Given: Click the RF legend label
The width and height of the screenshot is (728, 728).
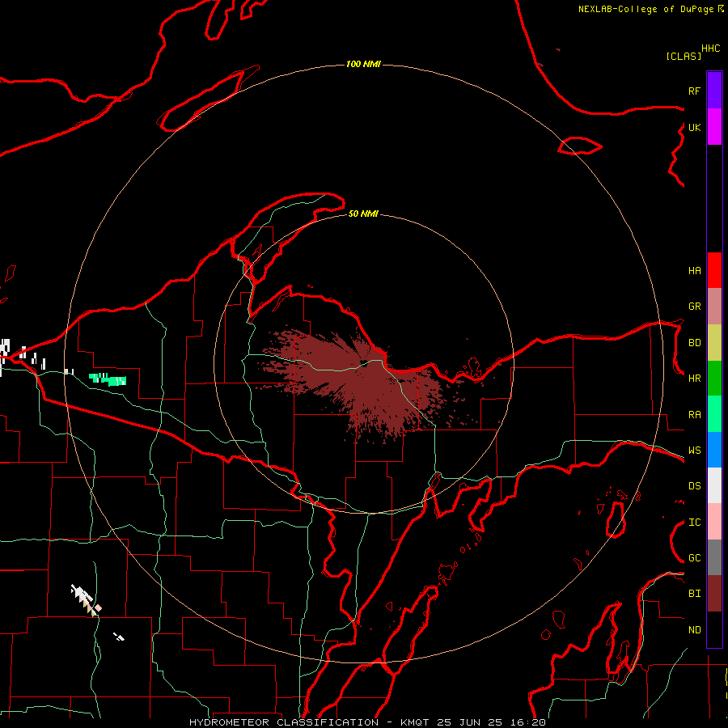Looking at the screenshot, I should tap(694, 91).
